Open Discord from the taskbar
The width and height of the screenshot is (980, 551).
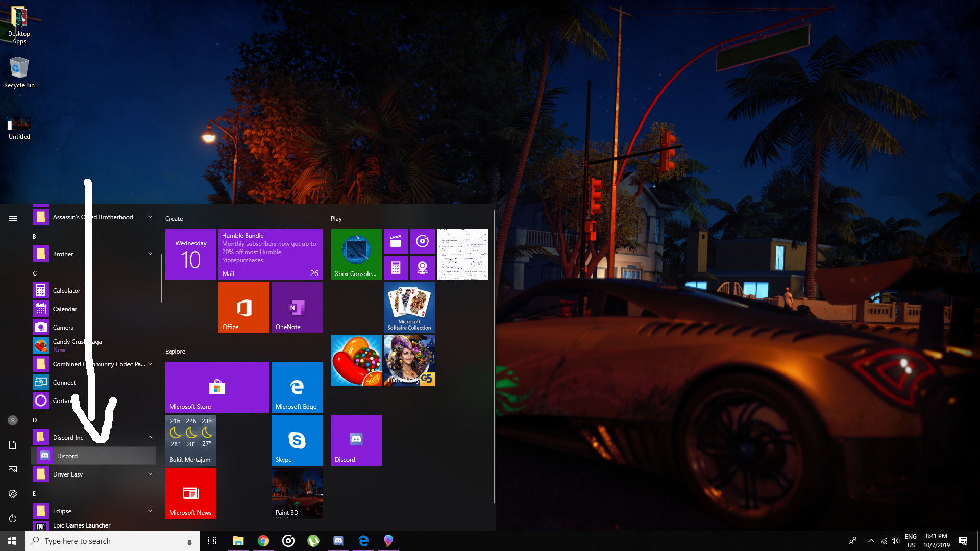pos(338,541)
